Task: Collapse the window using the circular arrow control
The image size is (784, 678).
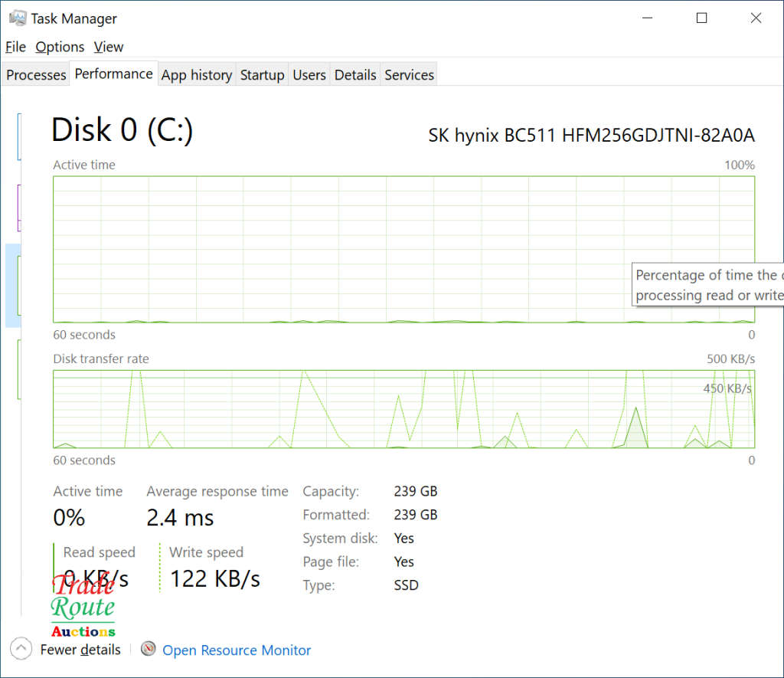Action: [21, 649]
